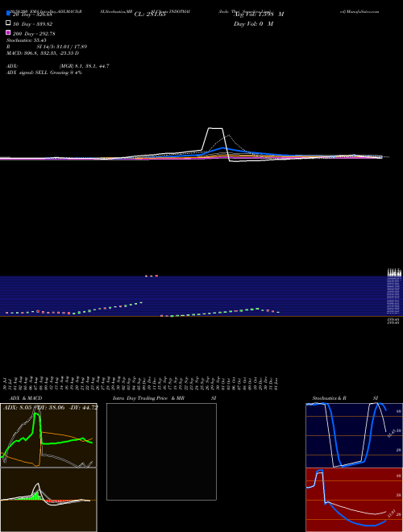Click the white 50 Day legend swatch

coord(8,23)
